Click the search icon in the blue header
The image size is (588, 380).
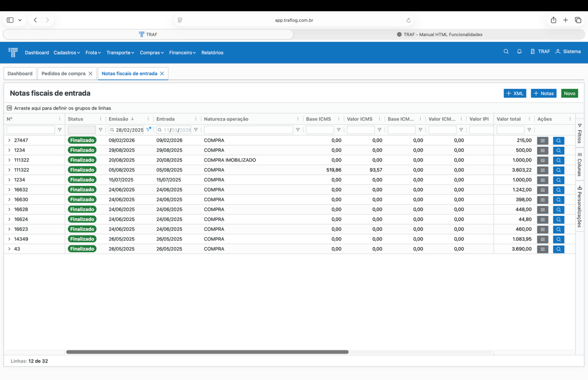click(x=506, y=51)
